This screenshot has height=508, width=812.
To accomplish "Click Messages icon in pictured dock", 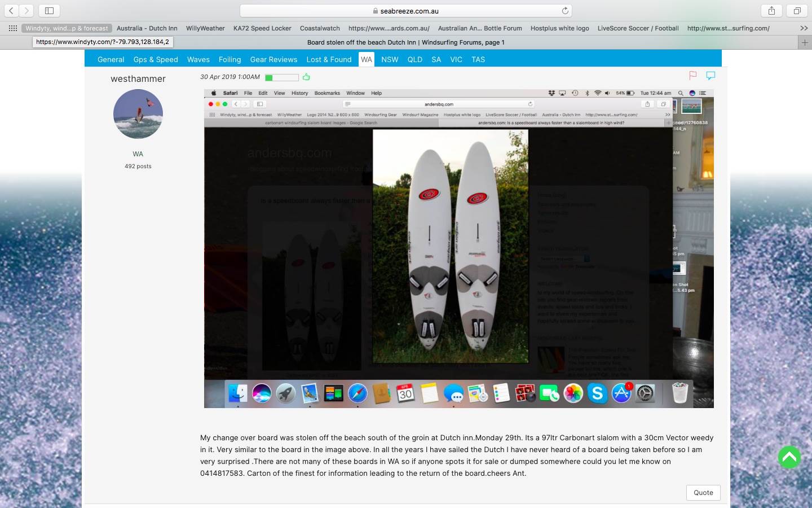I will click(x=453, y=393).
